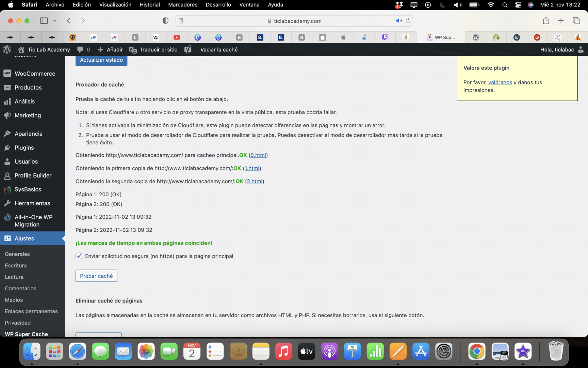Open Lectura settings submenu
The width and height of the screenshot is (588, 368).
(14, 277)
